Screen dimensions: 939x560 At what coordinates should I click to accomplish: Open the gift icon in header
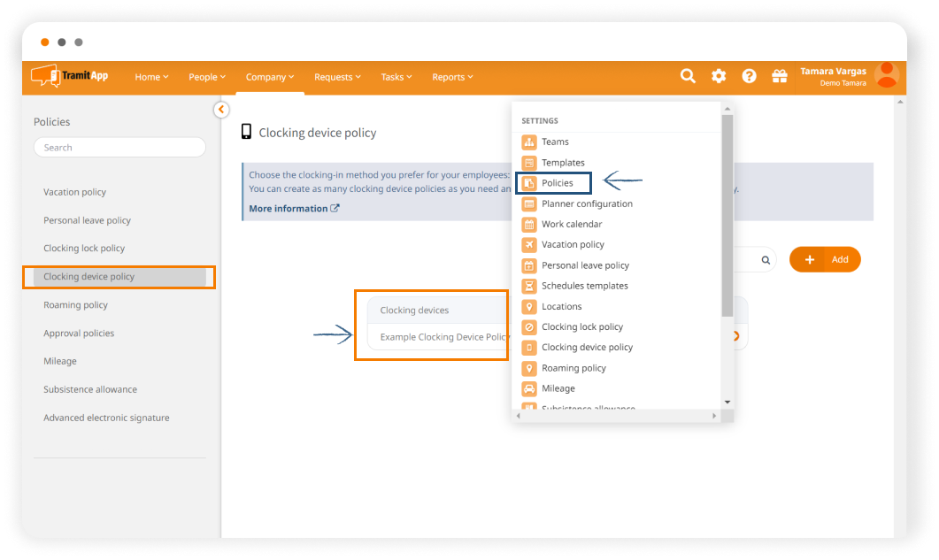(780, 76)
